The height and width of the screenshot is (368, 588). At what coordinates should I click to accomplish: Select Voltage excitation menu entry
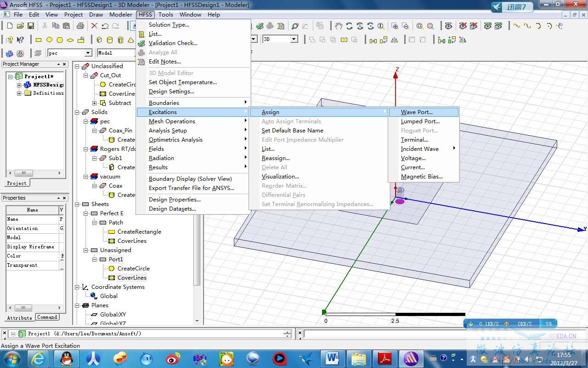424,158
